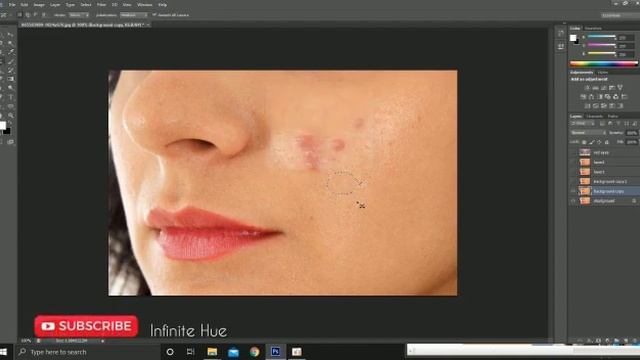Hide the Background copy layer
The width and height of the screenshot is (640, 360).
pyautogui.click(x=573, y=191)
